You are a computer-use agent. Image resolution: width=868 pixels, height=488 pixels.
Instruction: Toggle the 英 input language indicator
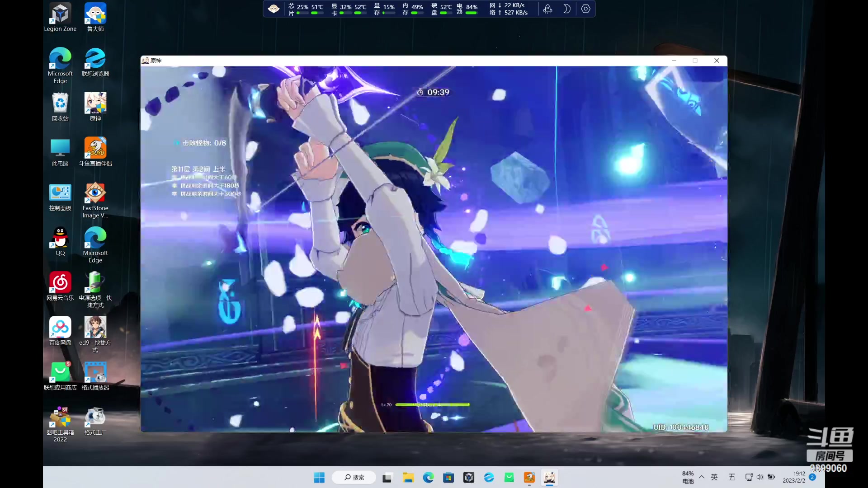(714, 477)
